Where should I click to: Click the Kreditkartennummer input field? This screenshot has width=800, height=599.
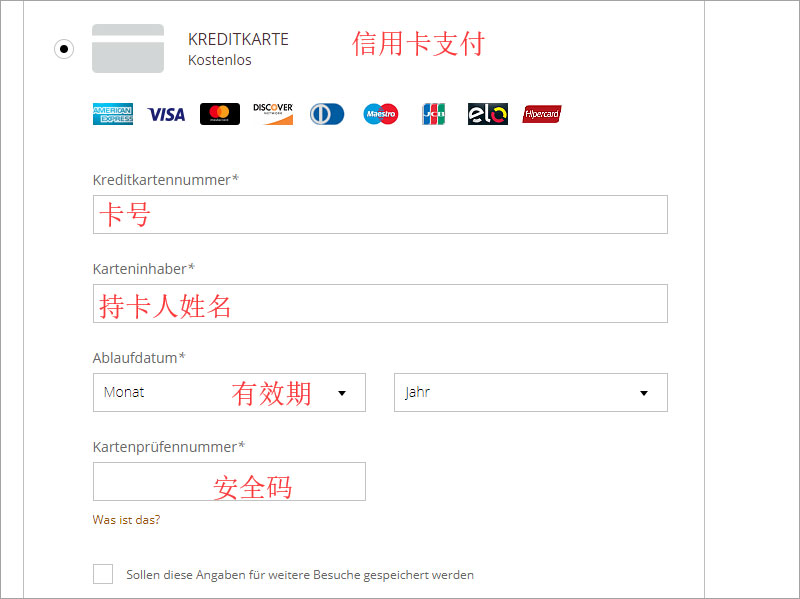(x=380, y=214)
